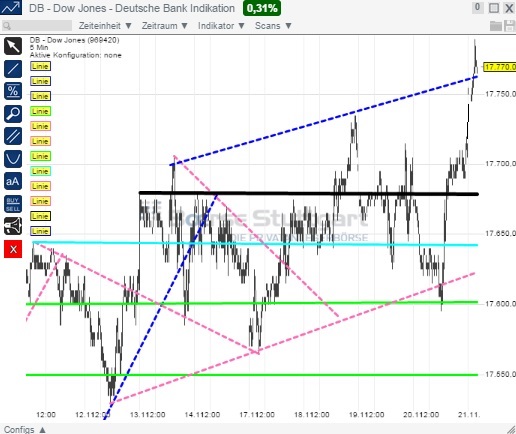Click the 17.550,0 price axis label
The width and height of the screenshot is (516, 434).
click(500, 374)
